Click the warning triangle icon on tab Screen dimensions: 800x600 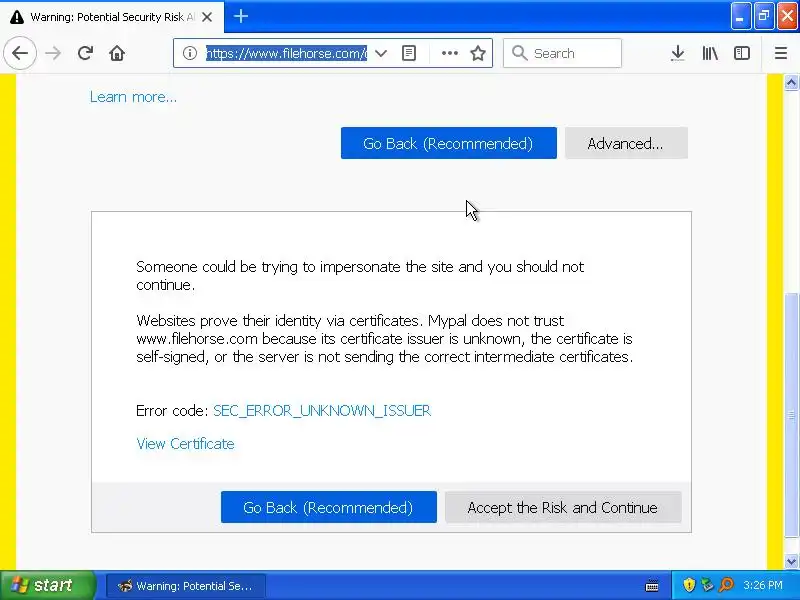[17, 17]
